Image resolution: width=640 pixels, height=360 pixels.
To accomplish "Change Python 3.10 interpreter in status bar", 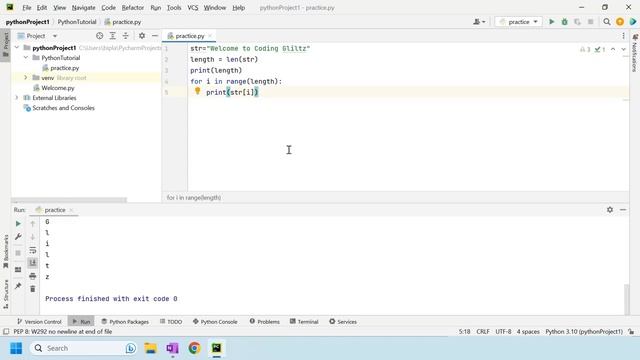I will (x=584, y=331).
